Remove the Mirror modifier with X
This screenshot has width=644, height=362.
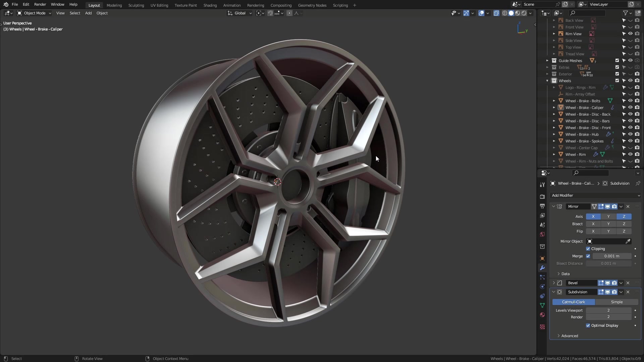(x=628, y=206)
